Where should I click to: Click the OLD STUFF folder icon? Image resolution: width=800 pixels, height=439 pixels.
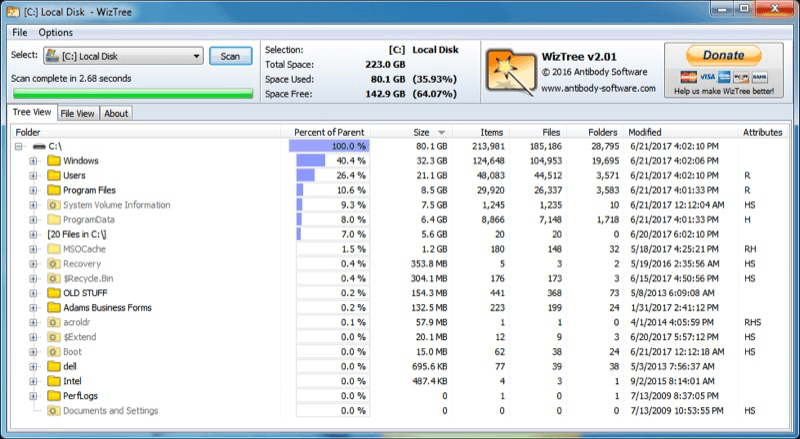tap(54, 293)
